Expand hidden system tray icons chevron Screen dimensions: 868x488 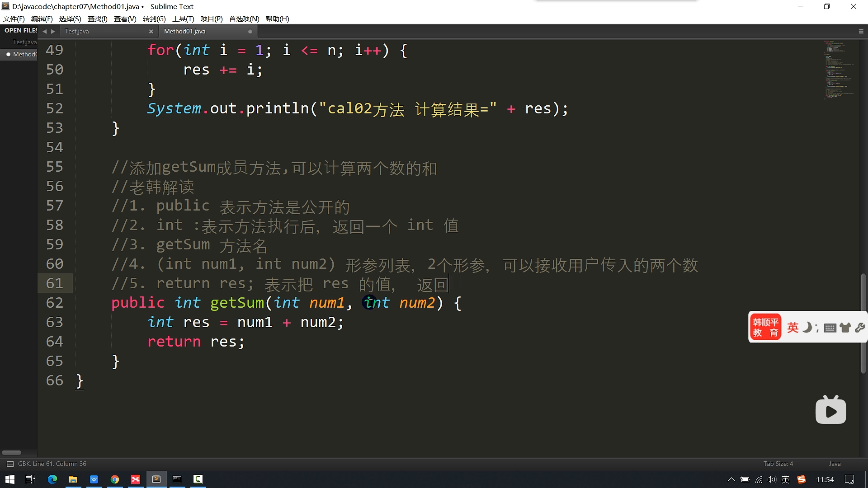point(731,479)
